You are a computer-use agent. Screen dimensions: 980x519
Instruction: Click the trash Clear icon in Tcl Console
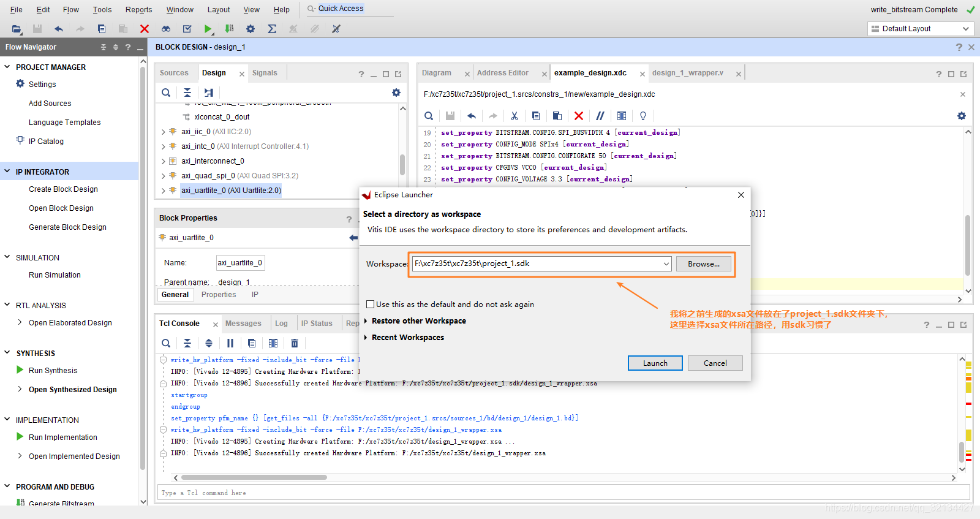pyautogui.click(x=295, y=343)
